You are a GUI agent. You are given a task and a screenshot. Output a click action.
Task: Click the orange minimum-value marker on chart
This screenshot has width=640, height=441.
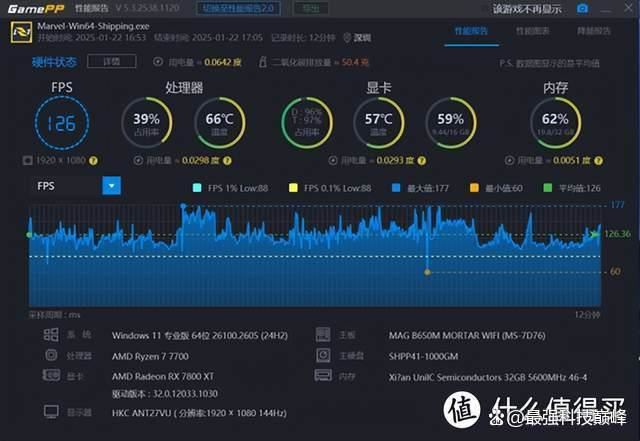pos(427,271)
